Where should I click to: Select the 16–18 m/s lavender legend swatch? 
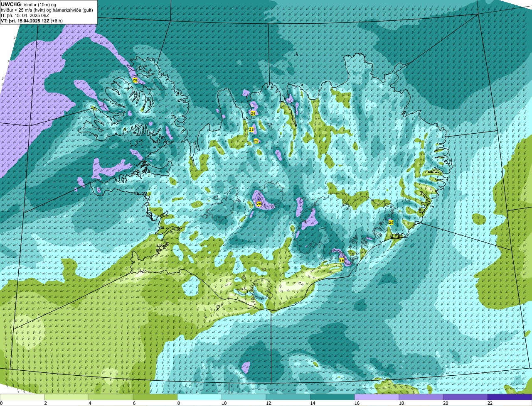tap(377, 397)
